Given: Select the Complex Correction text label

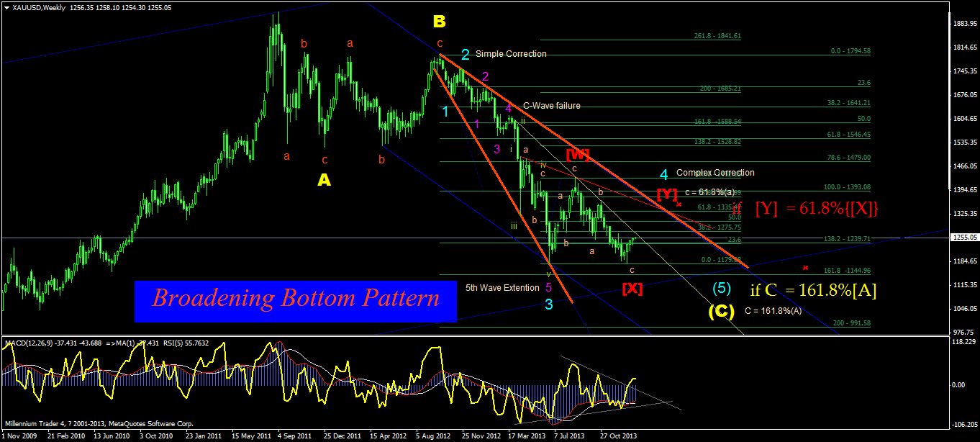Looking at the screenshot, I should pyautogui.click(x=715, y=173).
